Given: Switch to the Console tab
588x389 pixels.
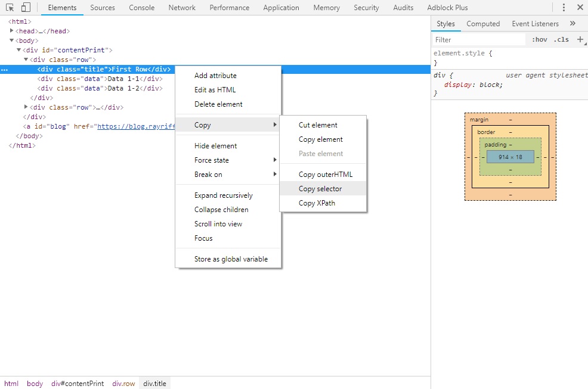Looking at the screenshot, I should (142, 8).
